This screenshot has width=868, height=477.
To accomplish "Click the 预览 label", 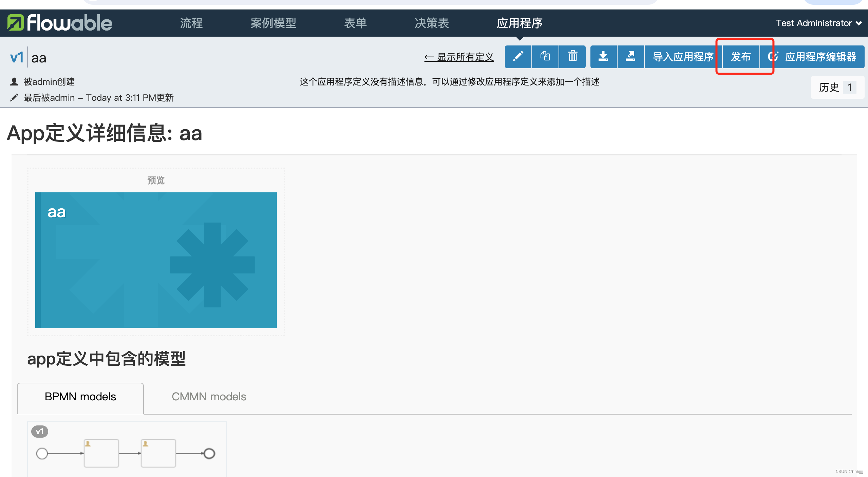I will click(x=156, y=180).
